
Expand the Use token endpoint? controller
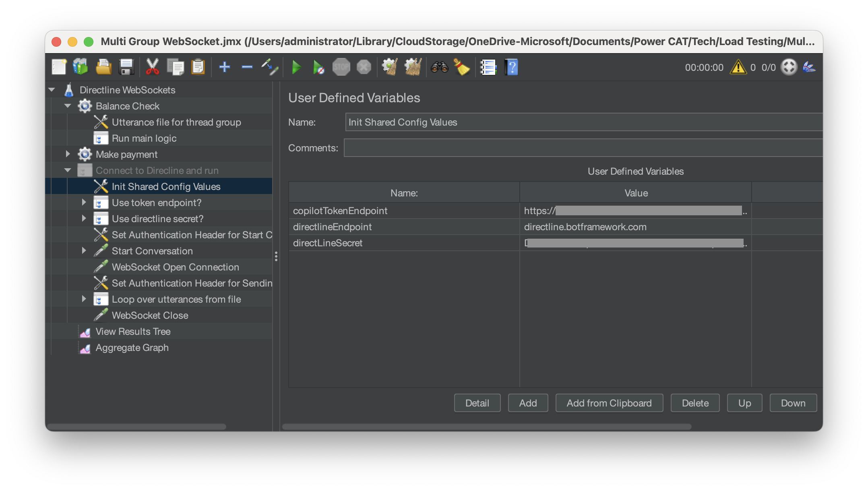[x=84, y=202]
